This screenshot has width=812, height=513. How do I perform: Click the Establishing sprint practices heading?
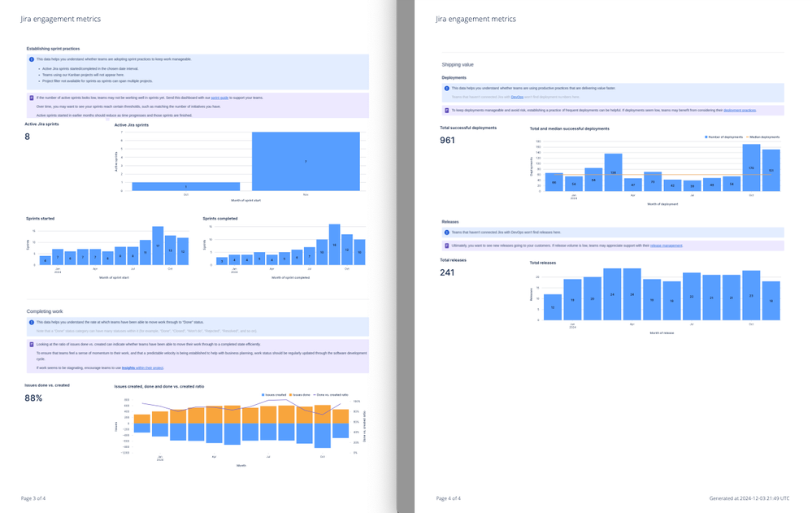coord(54,49)
